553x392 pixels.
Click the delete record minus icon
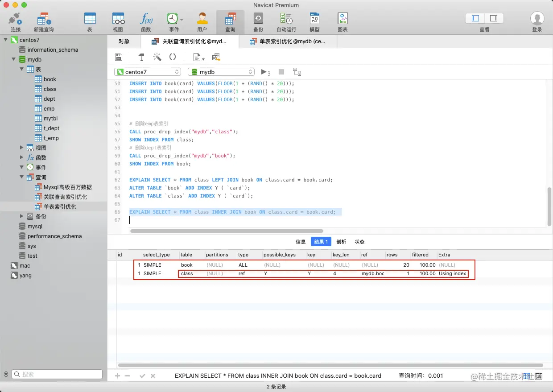click(x=128, y=376)
